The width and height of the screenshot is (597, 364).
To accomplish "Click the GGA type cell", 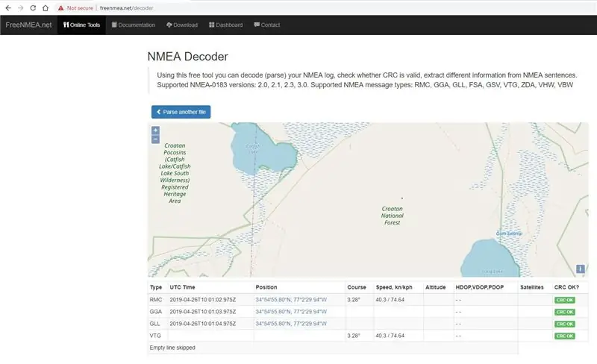I will pos(156,312).
